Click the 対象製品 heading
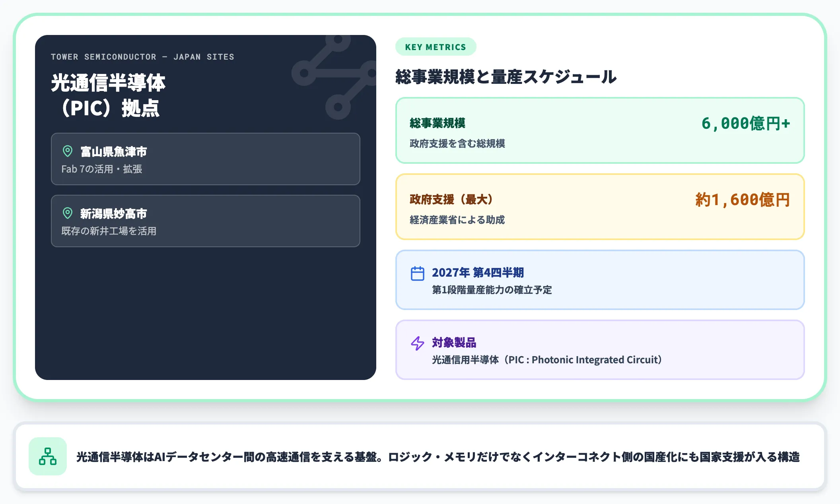This screenshot has width=840, height=504. tap(454, 342)
